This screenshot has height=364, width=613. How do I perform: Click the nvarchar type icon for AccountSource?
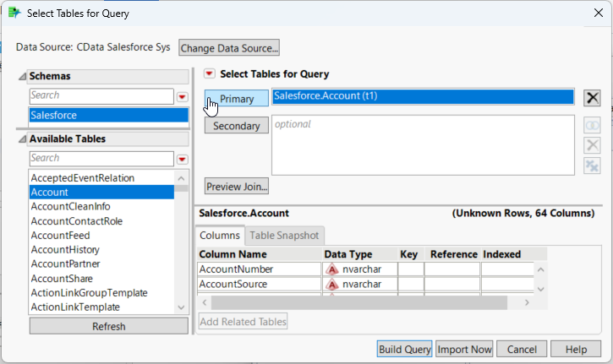[x=332, y=285]
